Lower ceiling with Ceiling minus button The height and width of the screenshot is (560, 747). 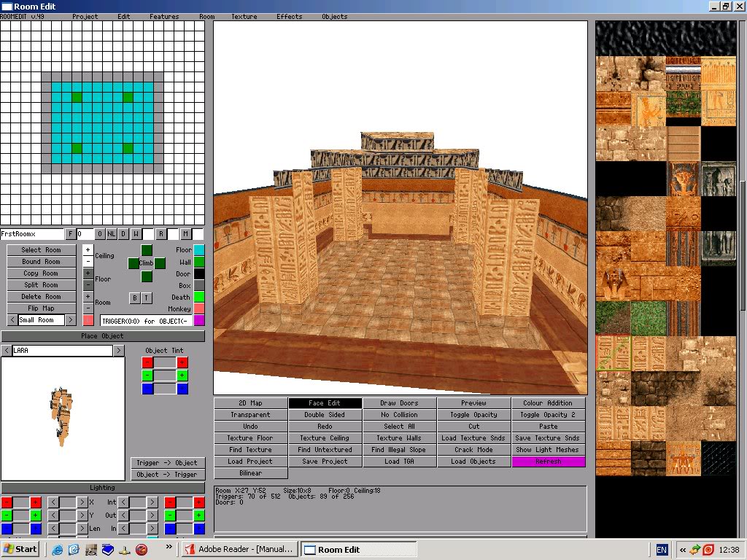[88, 261]
